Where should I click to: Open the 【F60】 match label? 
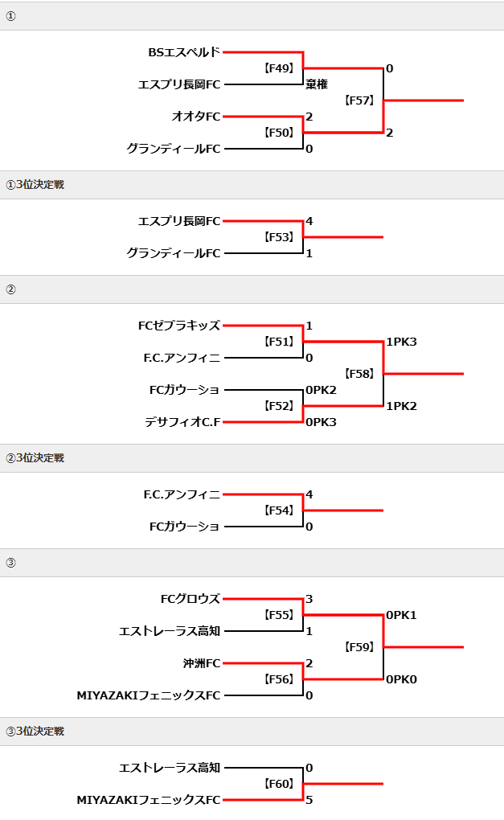279,784
